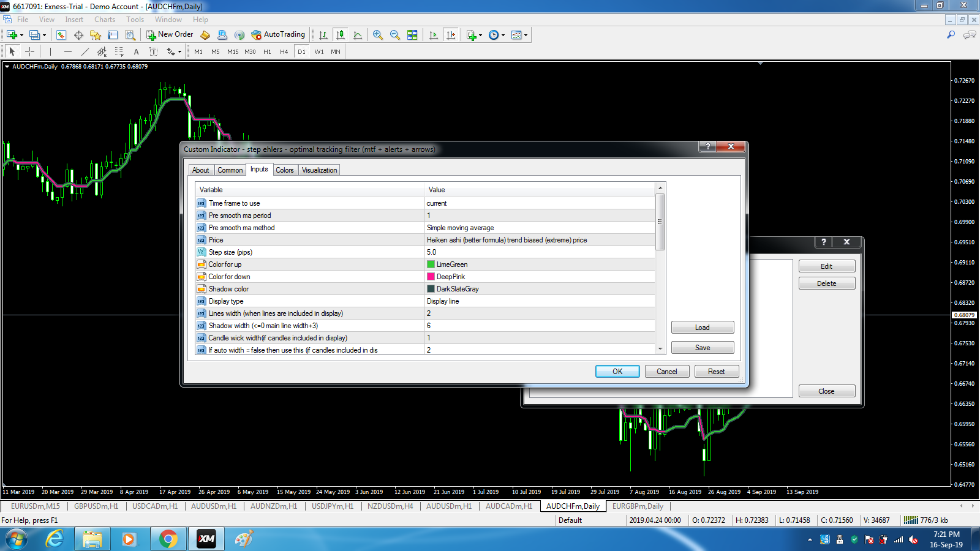Open the Templates toolbar icon
980x551 pixels.
516,35
